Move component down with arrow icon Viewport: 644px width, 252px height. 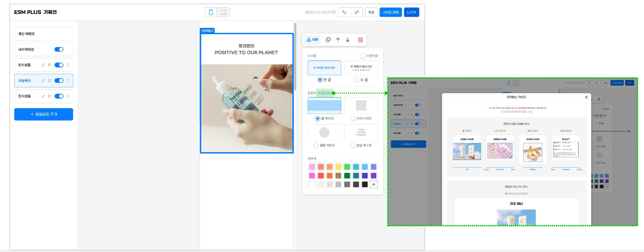348,40
